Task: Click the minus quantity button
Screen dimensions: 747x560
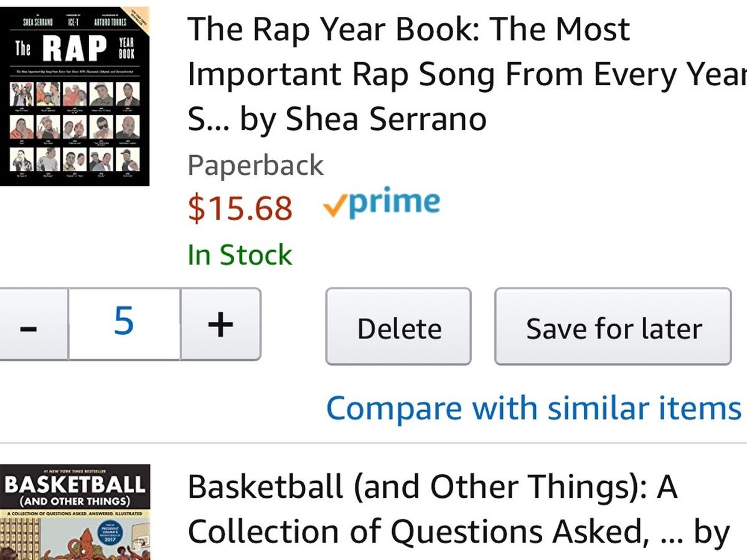Action: tap(28, 324)
